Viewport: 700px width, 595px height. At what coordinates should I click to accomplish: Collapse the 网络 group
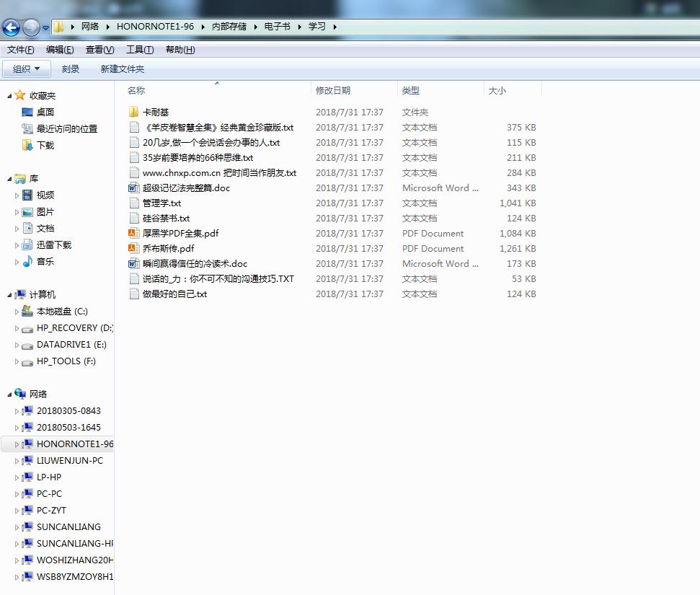[9, 395]
